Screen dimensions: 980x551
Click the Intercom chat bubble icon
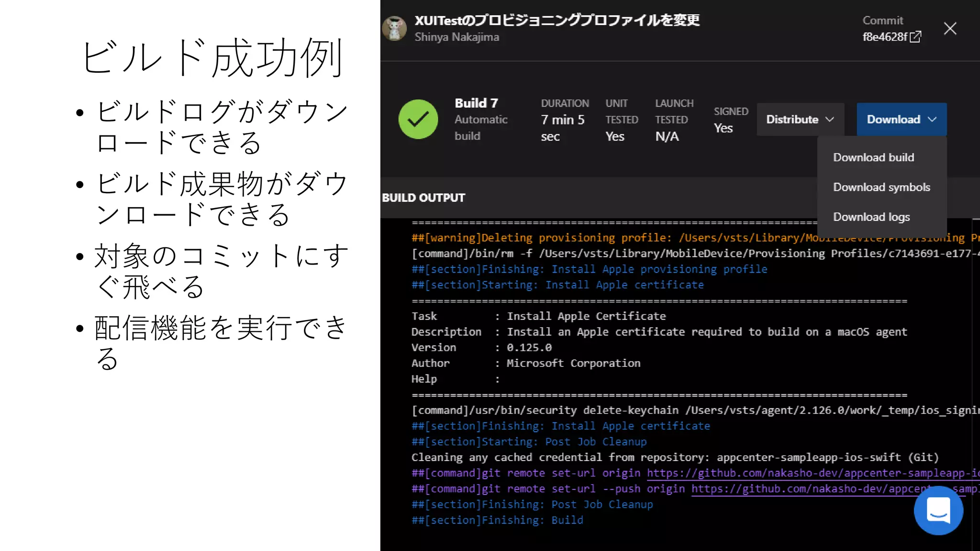(x=938, y=510)
